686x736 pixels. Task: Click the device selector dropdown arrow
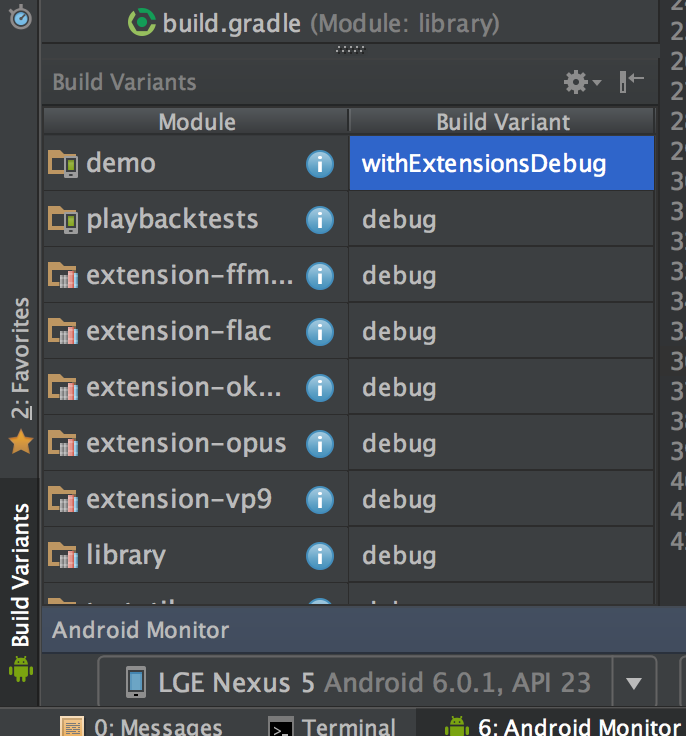634,682
